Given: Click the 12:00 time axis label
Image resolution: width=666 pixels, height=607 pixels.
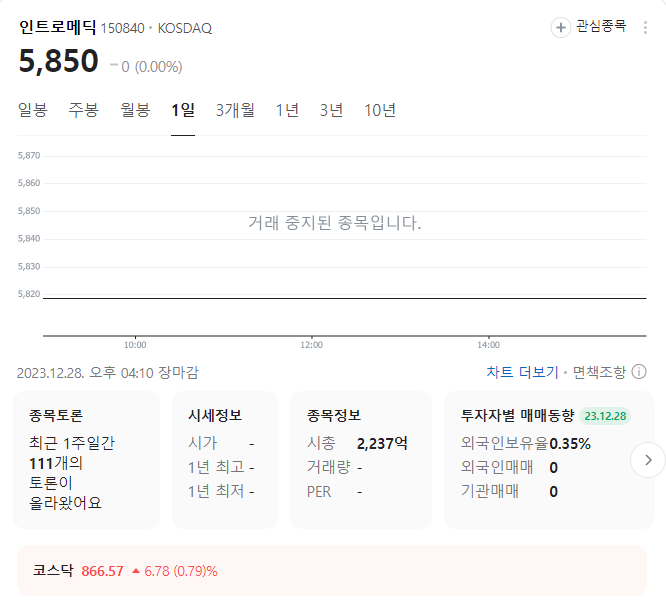Looking at the screenshot, I should pos(311,345).
